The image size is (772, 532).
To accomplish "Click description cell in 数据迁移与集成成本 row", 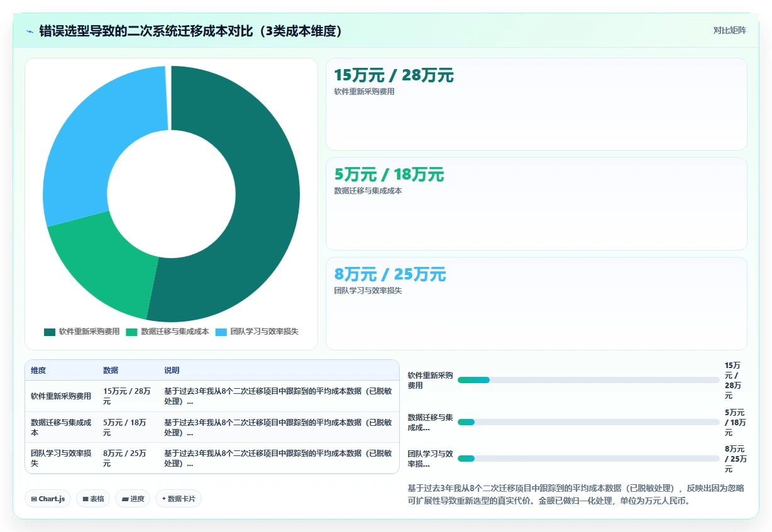I will [278, 427].
